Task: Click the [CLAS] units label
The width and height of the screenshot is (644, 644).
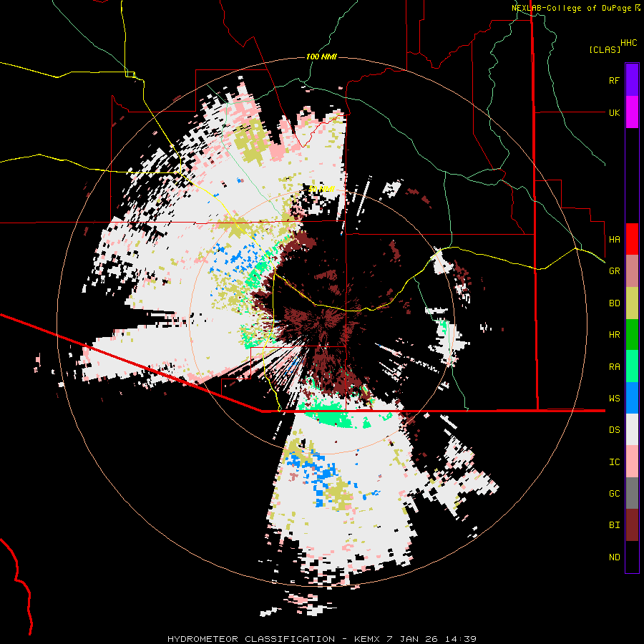Action: [605, 49]
